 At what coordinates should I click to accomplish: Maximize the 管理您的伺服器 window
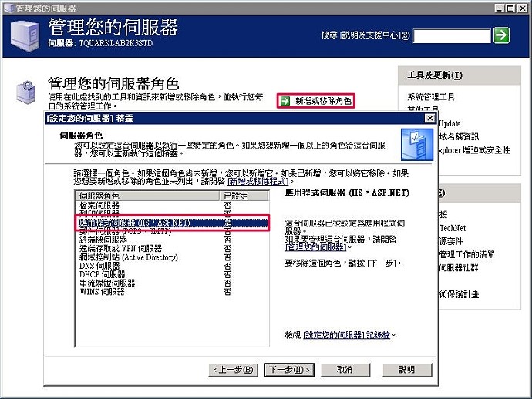(510, 8)
